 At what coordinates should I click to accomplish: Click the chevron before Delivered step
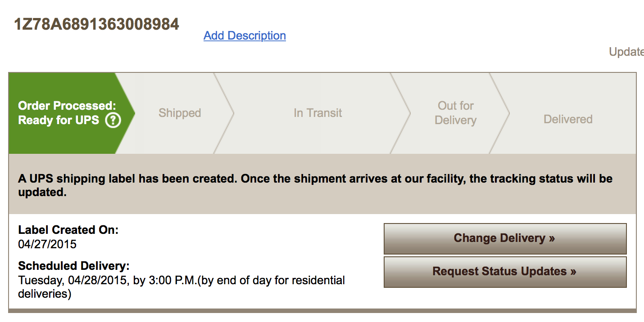[507, 113]
